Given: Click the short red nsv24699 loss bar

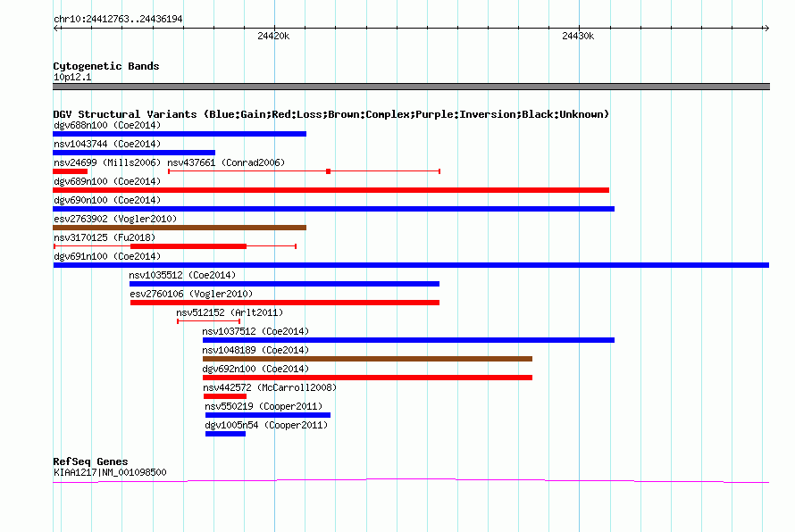Looking at the screenshot, I should tap(70, 171).
